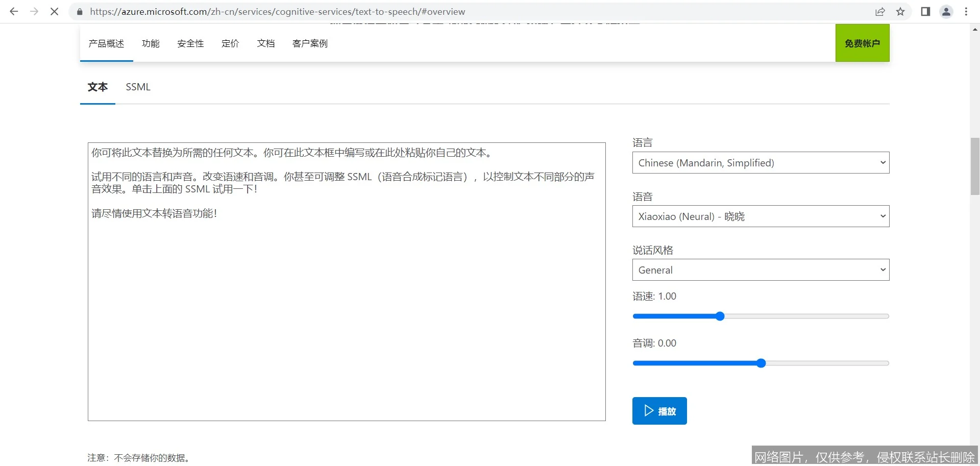Switch to the SSML tab
The height and width of the screenshot is (466, 980).
pos(137,87)
